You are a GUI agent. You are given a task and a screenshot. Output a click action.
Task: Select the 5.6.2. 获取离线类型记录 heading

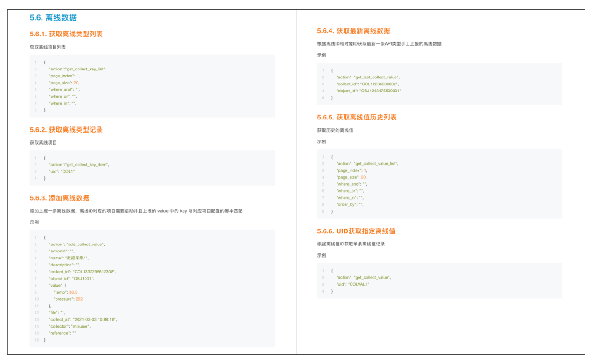click(66, 130)
